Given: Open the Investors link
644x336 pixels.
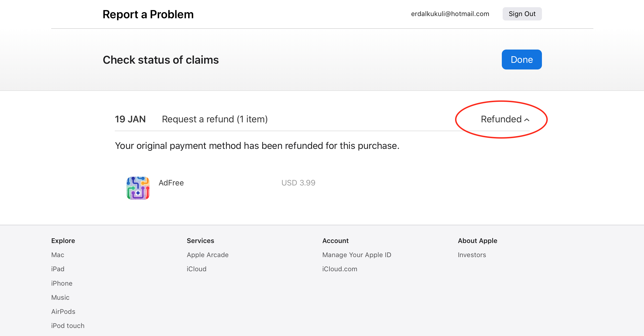Looking at the screenshot, I should click(472, 255).
